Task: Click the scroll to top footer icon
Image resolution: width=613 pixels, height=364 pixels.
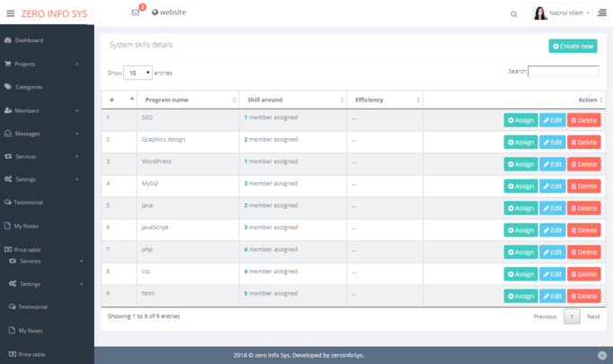Action: pyautogui.click(x=601, y=356)
